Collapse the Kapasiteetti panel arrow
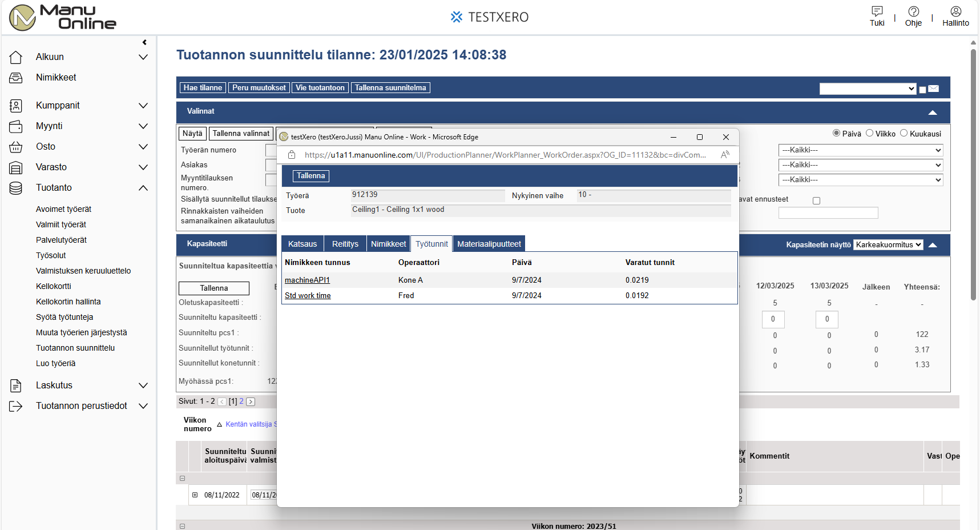This screenshot has height=530, width=980. (933, 245)
